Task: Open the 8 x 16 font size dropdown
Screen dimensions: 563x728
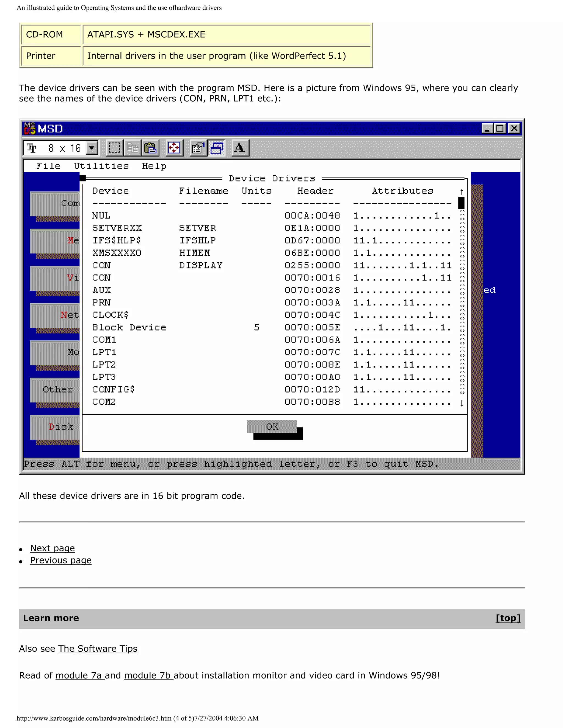Action: 92,148
